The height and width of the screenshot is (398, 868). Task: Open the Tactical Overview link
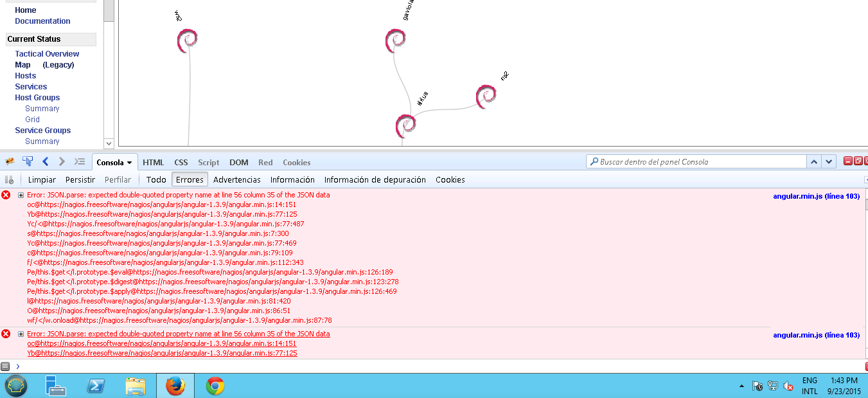(47, 54)
